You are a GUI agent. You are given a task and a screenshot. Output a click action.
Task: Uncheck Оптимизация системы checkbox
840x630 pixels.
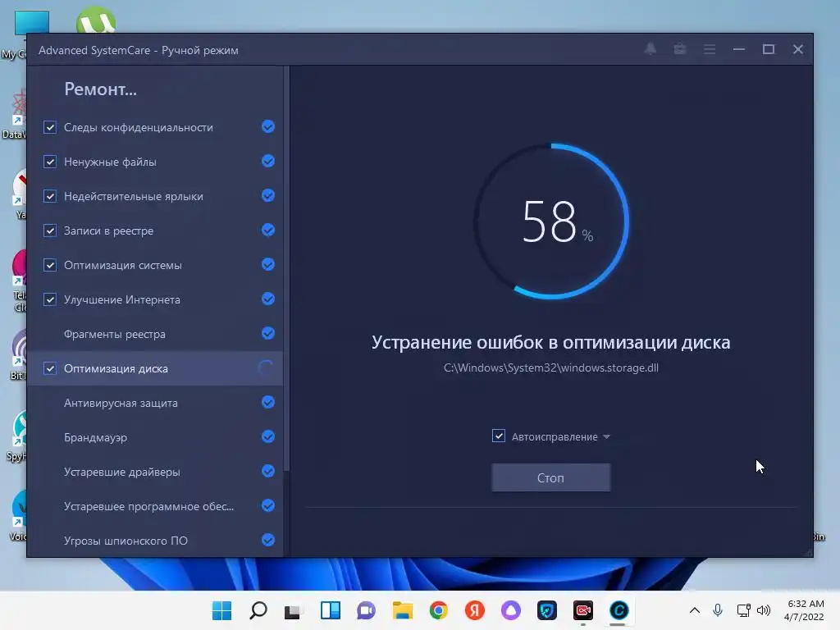click(50, 265)
